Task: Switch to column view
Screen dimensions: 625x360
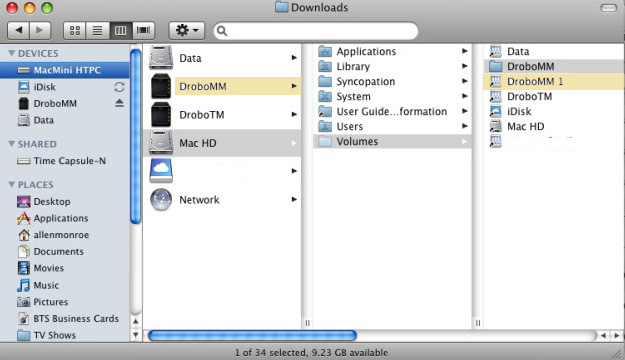Action: pos(120,30)
